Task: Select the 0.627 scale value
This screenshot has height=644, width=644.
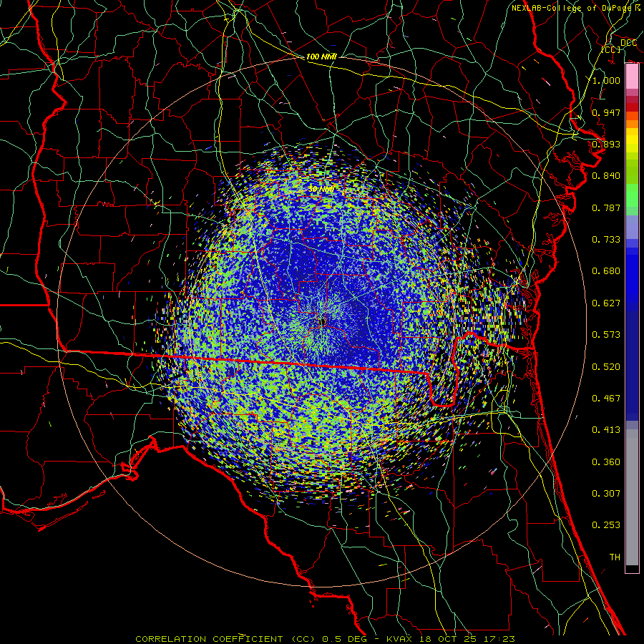Action: point(606,303)
